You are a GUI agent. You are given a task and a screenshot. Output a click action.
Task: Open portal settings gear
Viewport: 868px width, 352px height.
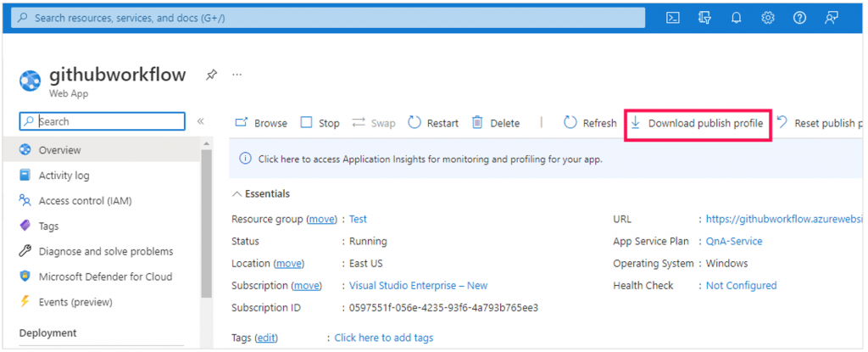pyautogui.click(x=767, y=18)
